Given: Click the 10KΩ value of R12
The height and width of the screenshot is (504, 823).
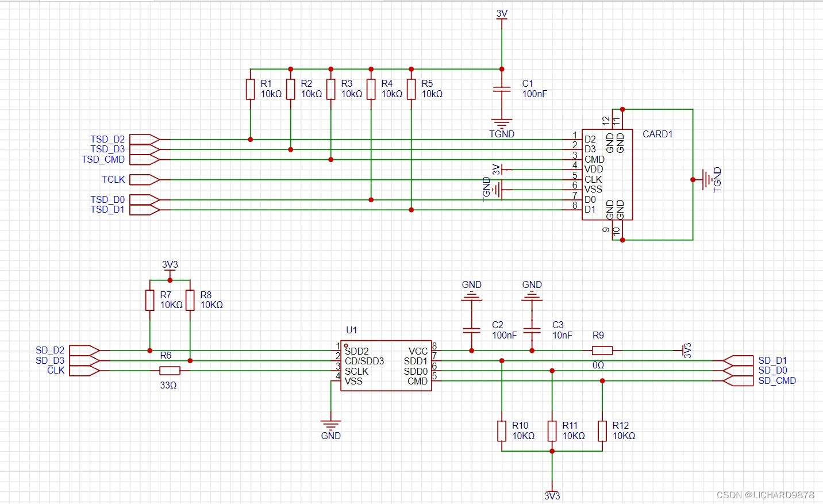Looking at the screenshot, I should [x=624, y=436].
